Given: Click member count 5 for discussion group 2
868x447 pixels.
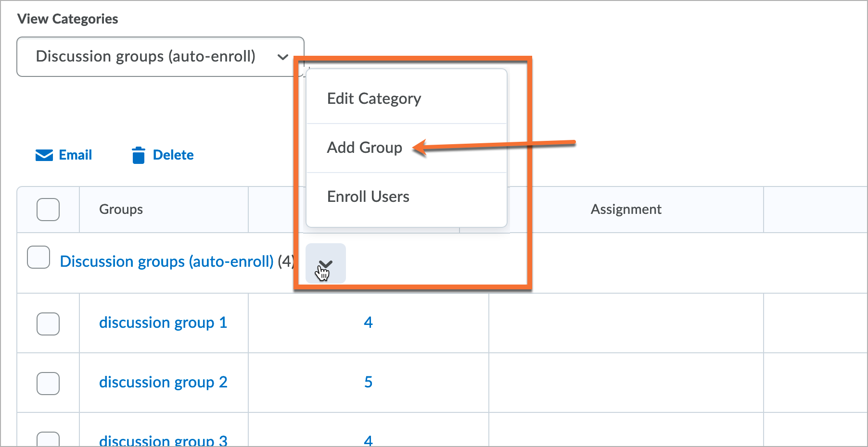Looking at the screenshot, I should (x=368, y=382).
